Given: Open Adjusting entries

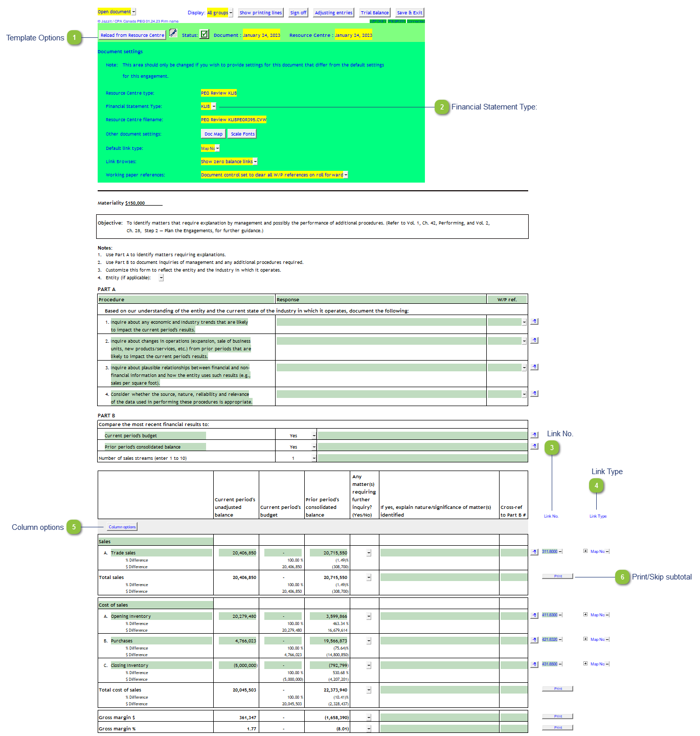Looking at the screenshot, I should pos(333,13).
